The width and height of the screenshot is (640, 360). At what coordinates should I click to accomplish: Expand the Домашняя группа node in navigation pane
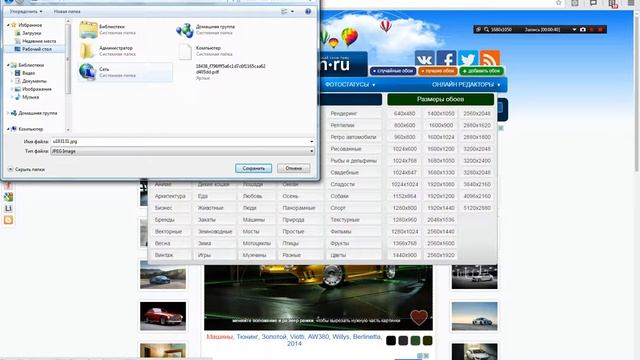coord(8,113)
